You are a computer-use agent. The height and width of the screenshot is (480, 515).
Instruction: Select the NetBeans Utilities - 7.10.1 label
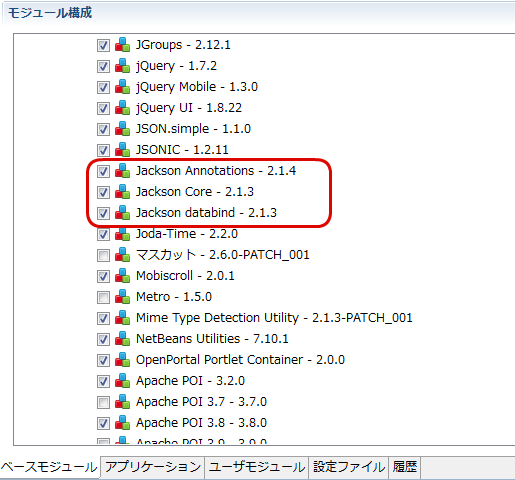pos(212,339)
